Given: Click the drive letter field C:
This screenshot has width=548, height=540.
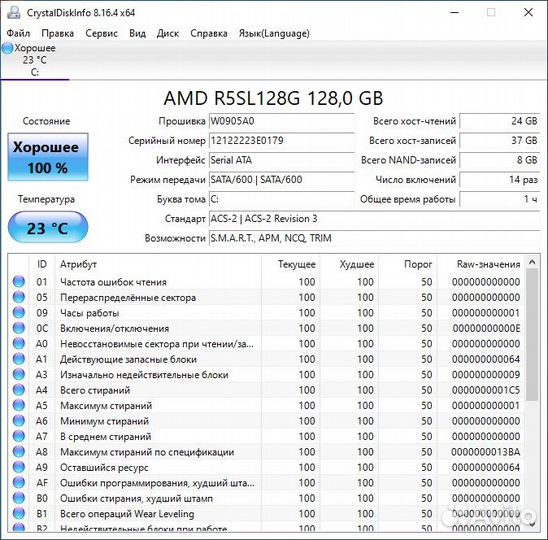Looking at the screenshot, I should 282,199.
